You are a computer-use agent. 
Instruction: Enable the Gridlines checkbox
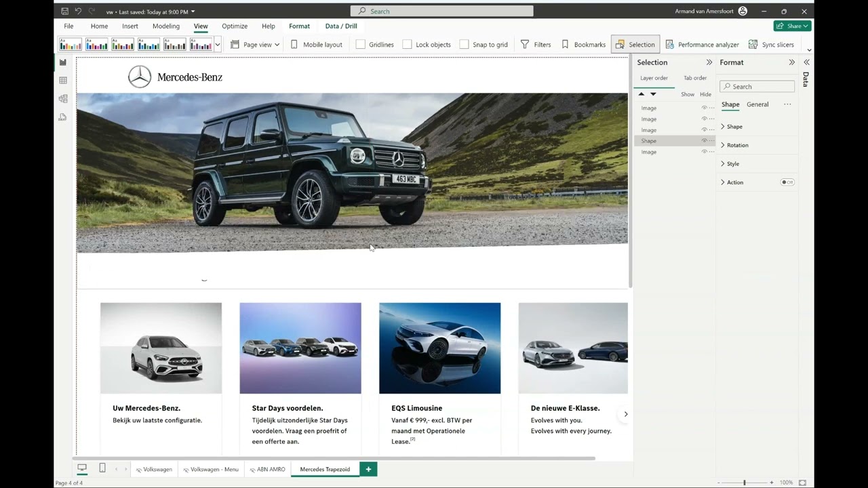click(361, 45)
